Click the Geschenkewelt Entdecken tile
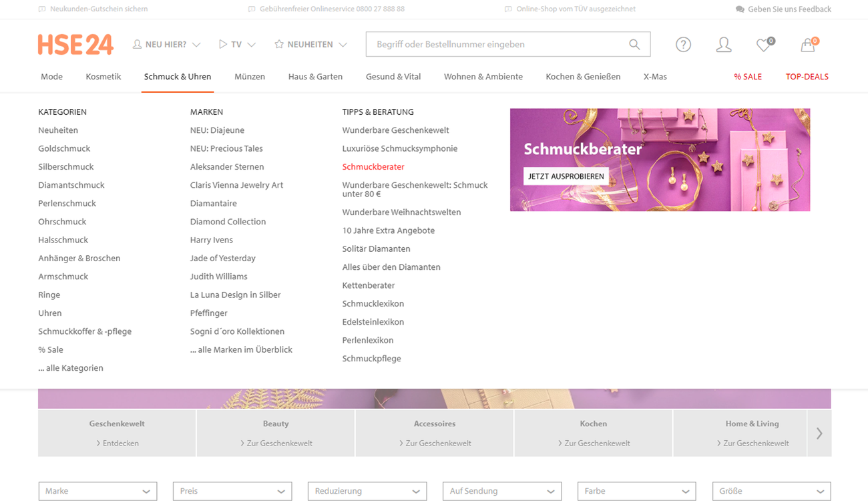 click(x=117, y=434)
